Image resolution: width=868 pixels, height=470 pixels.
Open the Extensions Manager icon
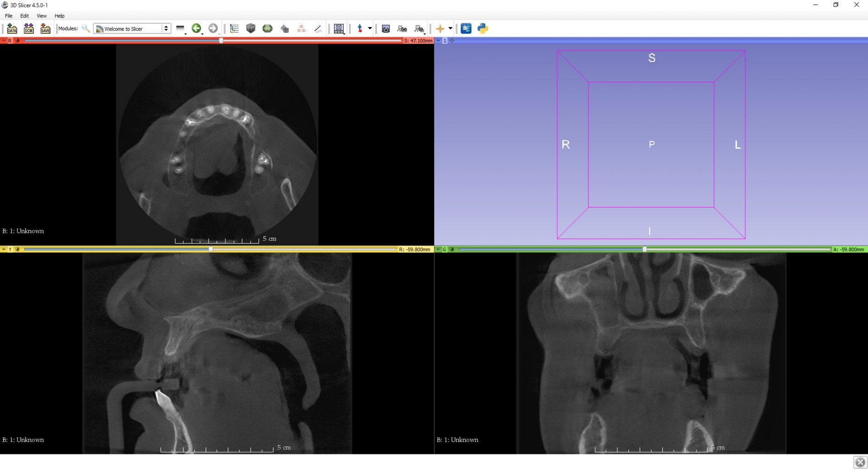pos(466,28)
